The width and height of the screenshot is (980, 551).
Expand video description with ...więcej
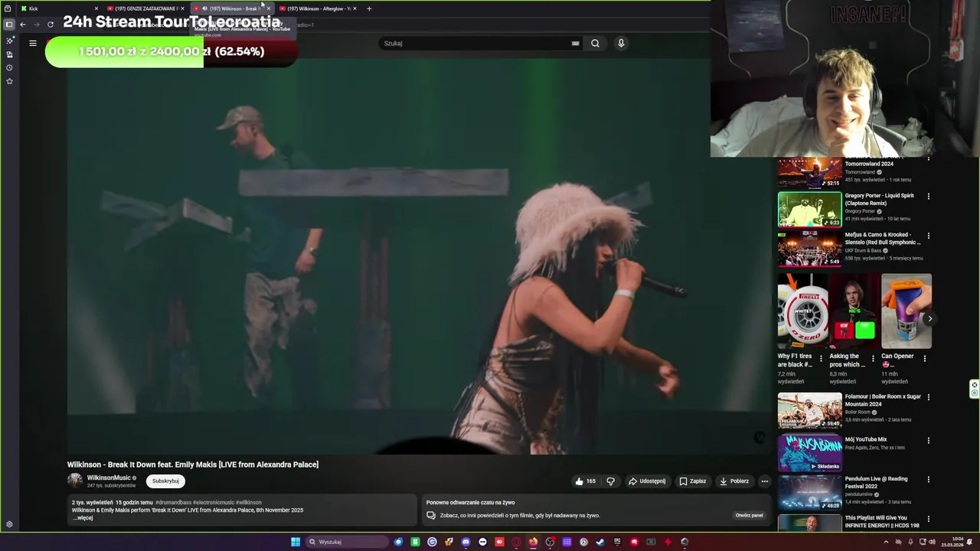click(x=83, y=518)
